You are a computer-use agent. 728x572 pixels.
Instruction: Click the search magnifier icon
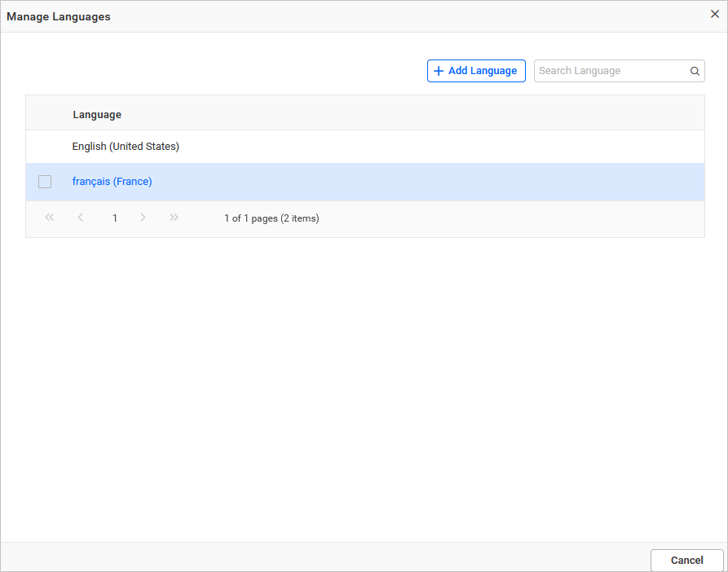[694, 71]
